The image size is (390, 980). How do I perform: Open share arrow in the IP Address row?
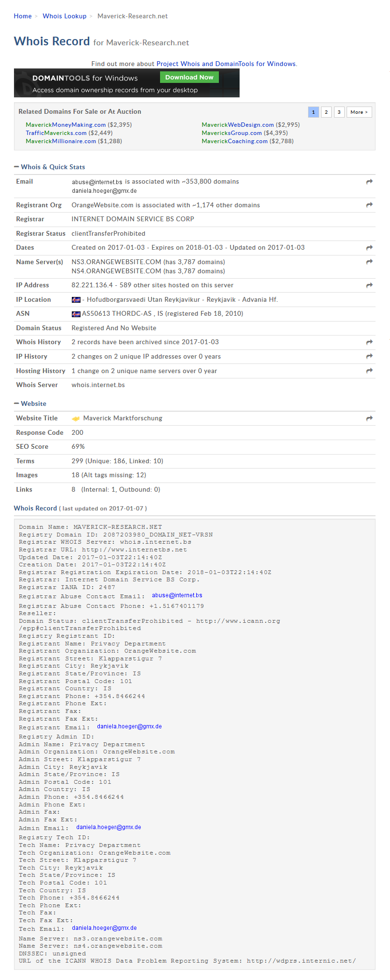[369, 285]
